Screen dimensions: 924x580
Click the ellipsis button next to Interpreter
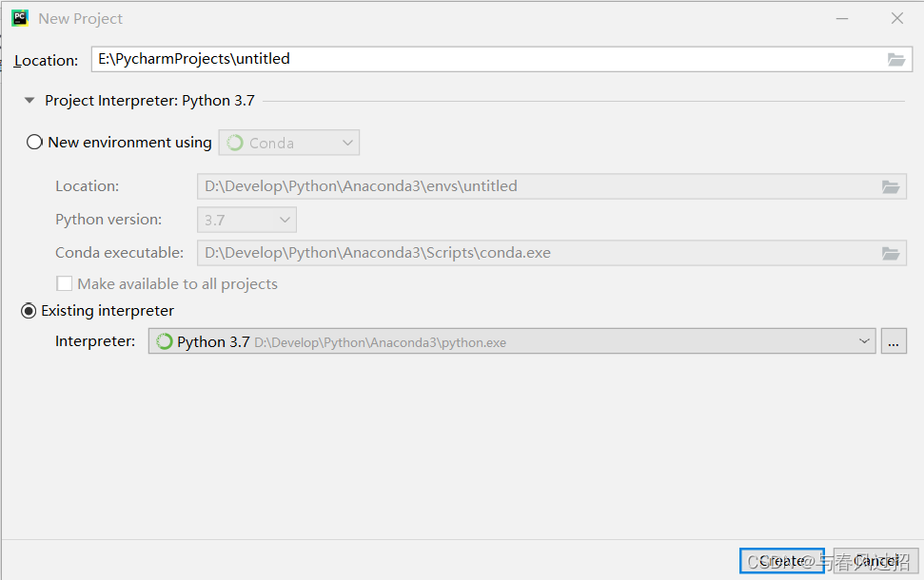tap(894, 341)
